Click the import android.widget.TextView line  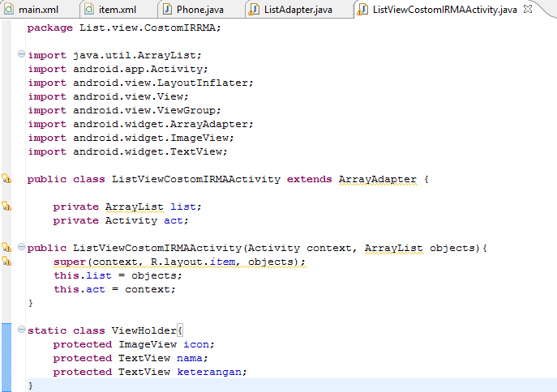(127, 151)
